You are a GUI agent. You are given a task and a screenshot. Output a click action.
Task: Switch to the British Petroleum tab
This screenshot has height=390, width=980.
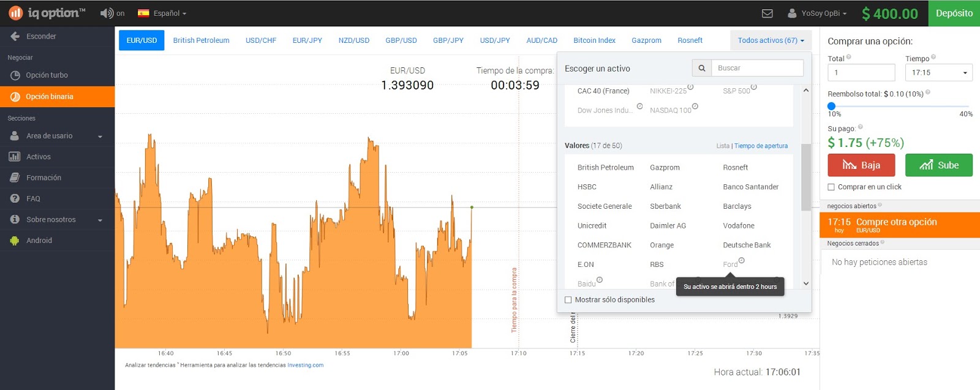pyautogui.click(x=201, y=40)
